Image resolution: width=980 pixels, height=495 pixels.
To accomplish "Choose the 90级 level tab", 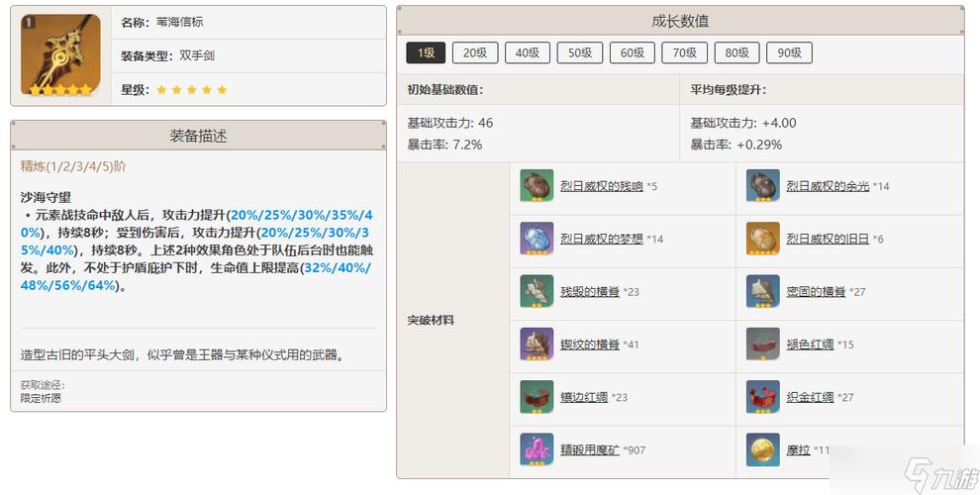I will (789, 53).
